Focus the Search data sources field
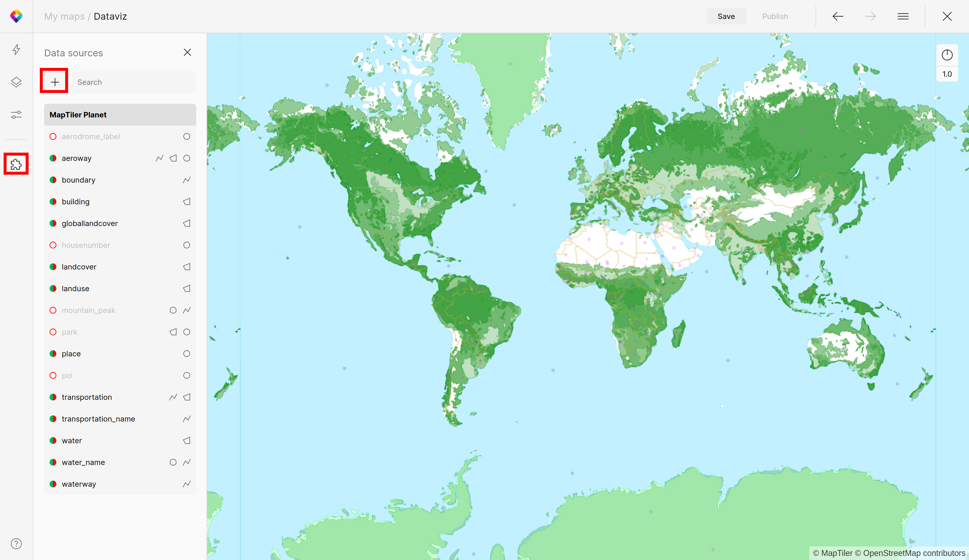The image size is (969, 560). pyautogui.click(x=133, y=82)
